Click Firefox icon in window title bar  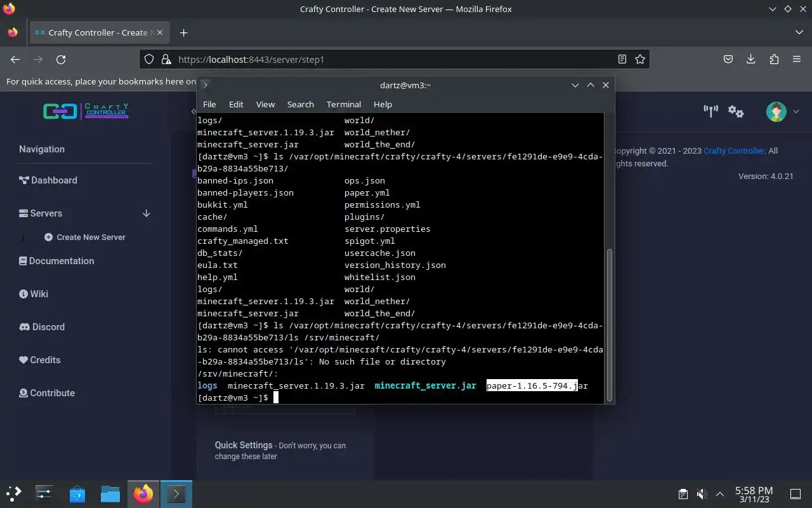pyautogui.click(x=9, y=9)
